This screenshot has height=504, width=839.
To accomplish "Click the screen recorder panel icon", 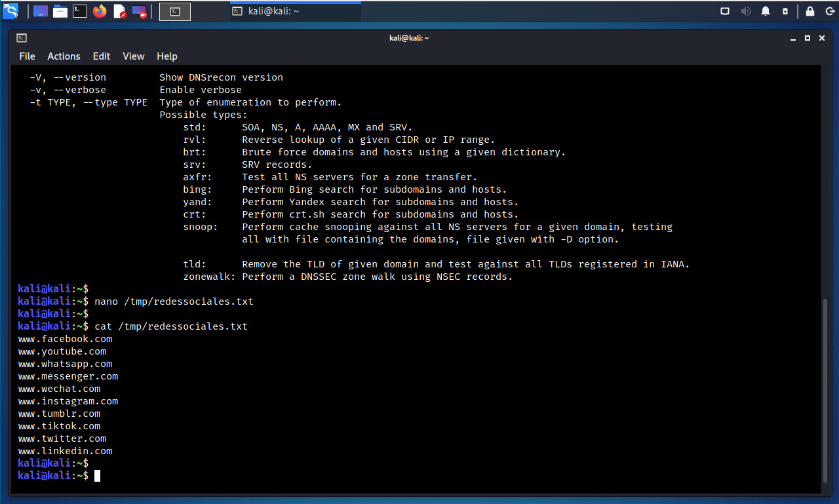I will 139,11.
